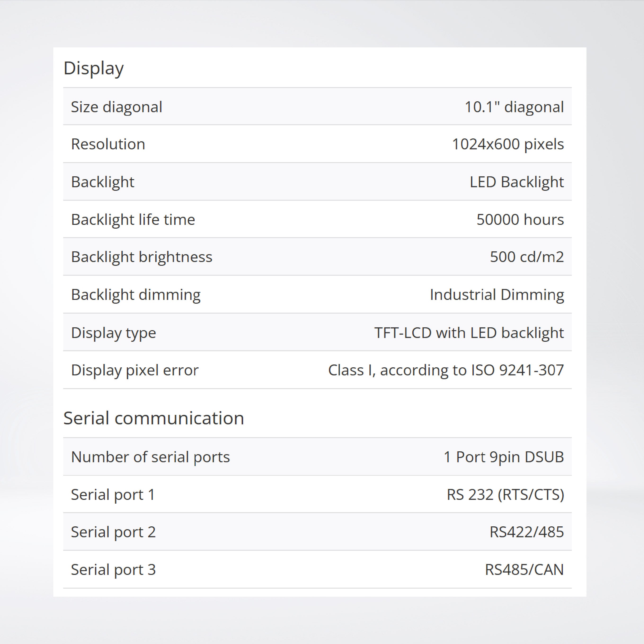The image size is (644, 644).
Task: Click the Backlight dimming label
Action: (136, 295)
